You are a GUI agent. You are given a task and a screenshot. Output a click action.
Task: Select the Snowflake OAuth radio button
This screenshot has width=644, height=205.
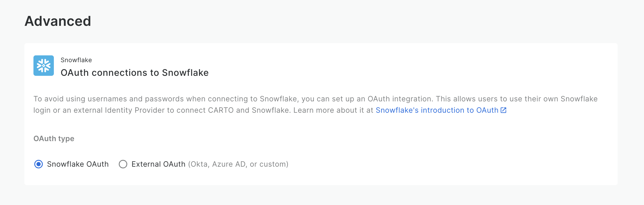pos(39,164)
